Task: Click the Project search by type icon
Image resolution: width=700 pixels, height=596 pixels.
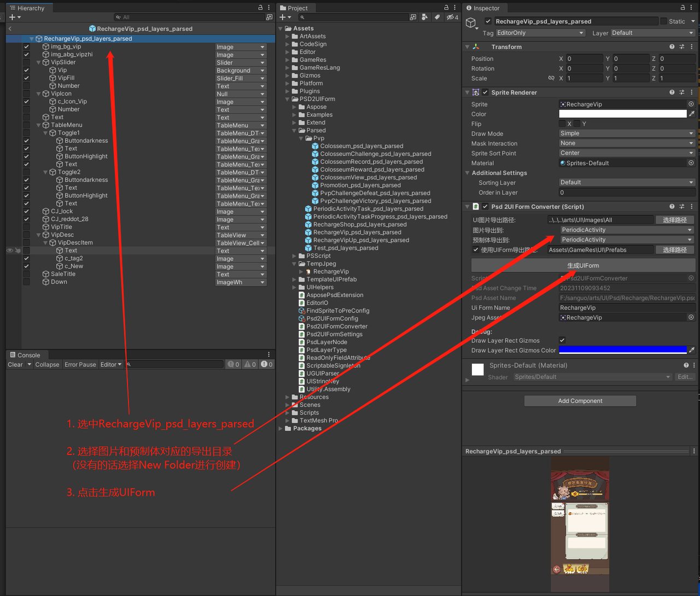Action: (424, 17)
